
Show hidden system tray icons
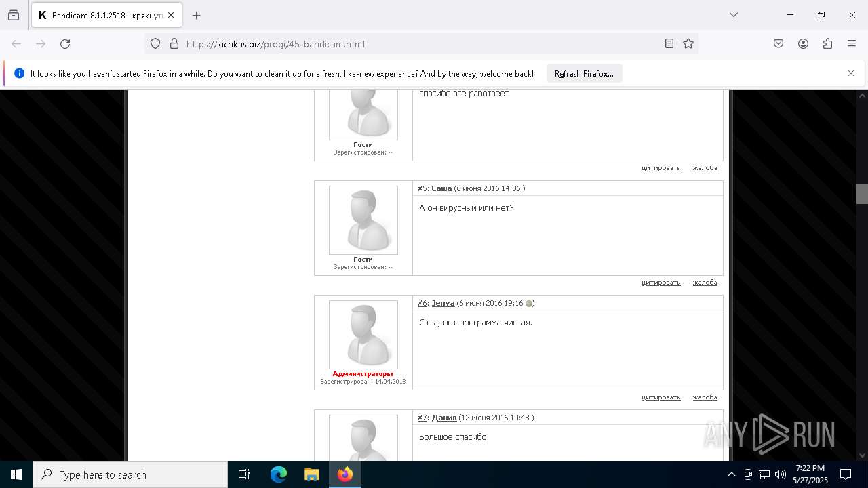pos(732,474)
